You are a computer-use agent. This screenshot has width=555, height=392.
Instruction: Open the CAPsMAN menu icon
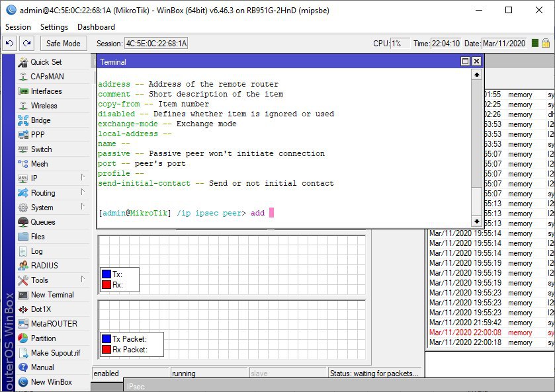tap(23, 77)
